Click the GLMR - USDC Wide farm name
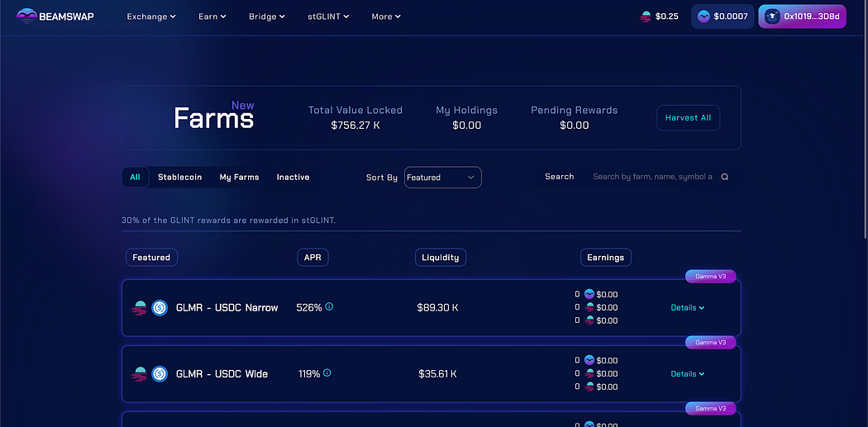Viewport: 868px width, 427px height. pyautogui.click(x=222, y=374)
